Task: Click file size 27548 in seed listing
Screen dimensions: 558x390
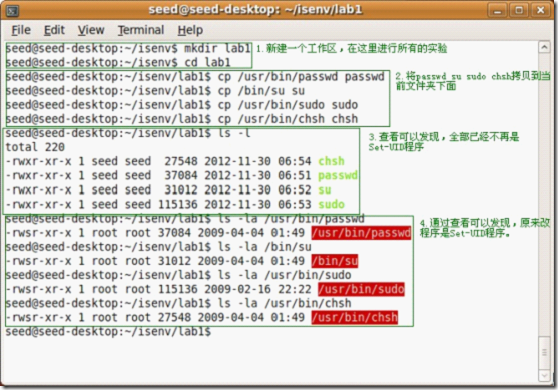Action: tap(181, 161)
